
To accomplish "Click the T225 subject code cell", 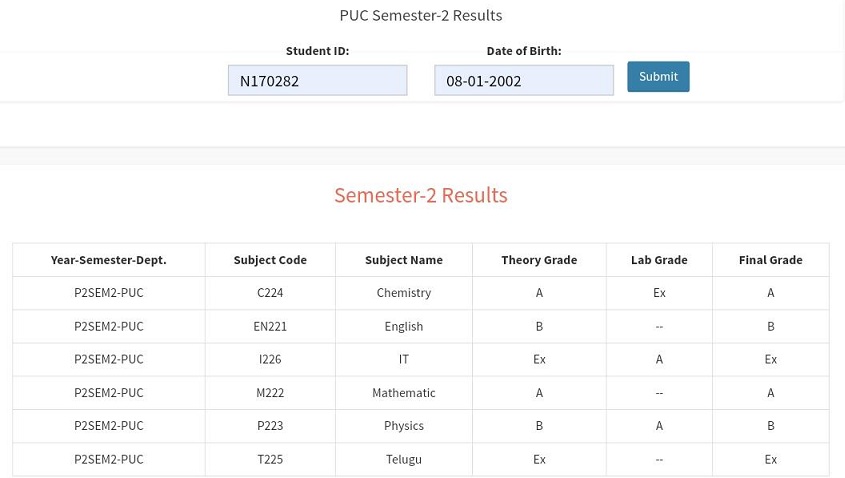I will [270, 459].
